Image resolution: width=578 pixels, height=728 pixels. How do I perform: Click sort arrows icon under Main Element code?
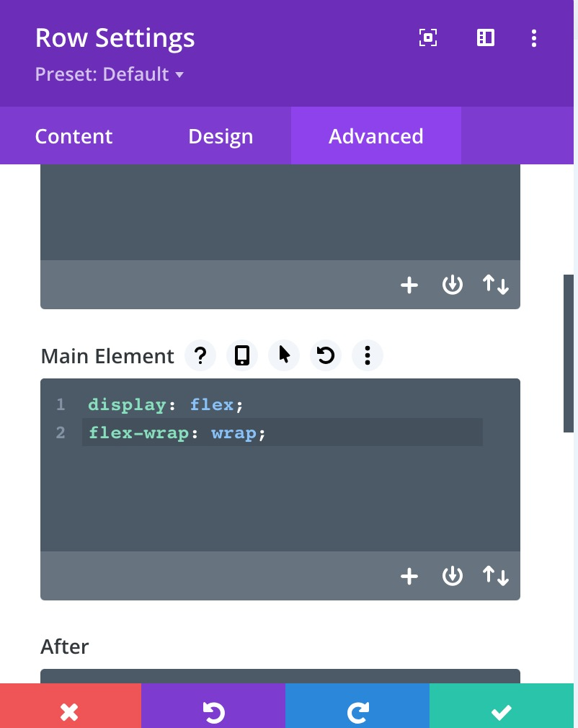click(495, 576)
